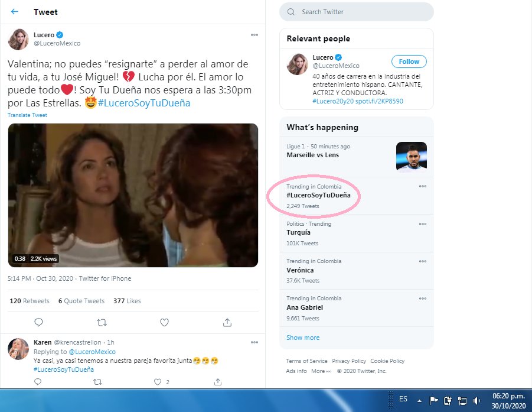Image resolution: width=532 pixels, height=412 pixels.
Task: Open the Cookie Policy link
Action: pyautogui.click(x=387, y=361)
